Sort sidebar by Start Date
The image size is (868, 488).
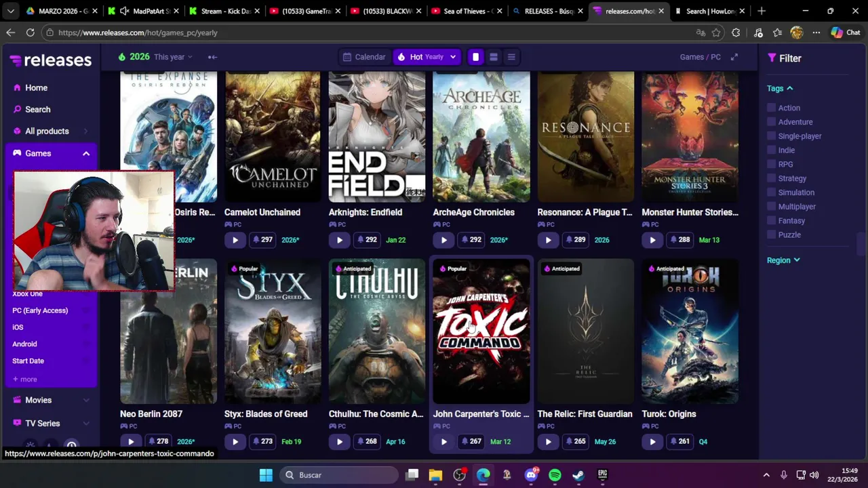point(28,361)
